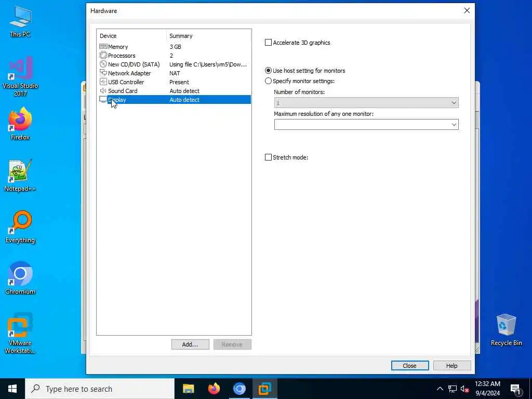
Task: Select the 'Using file C:\Users\vm5' summary
Action: tap(208, 64)
